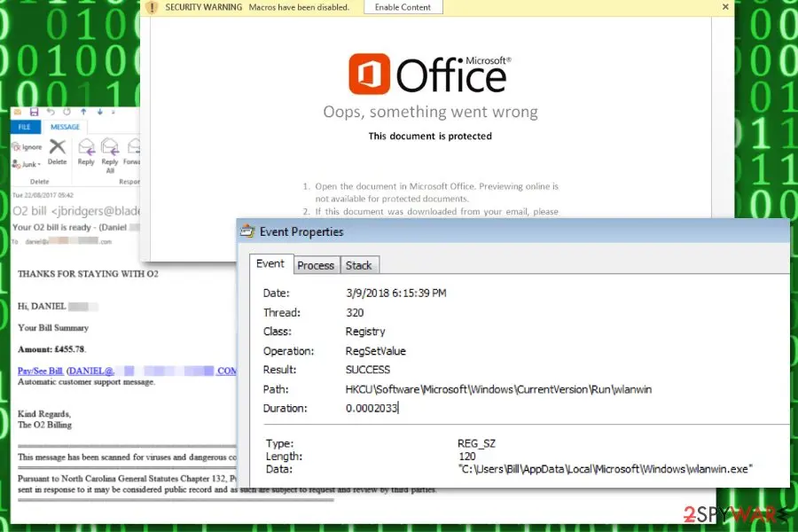Close the macro security warning bar
Viewport: 798px width, 532px height.
coord(725,6)
